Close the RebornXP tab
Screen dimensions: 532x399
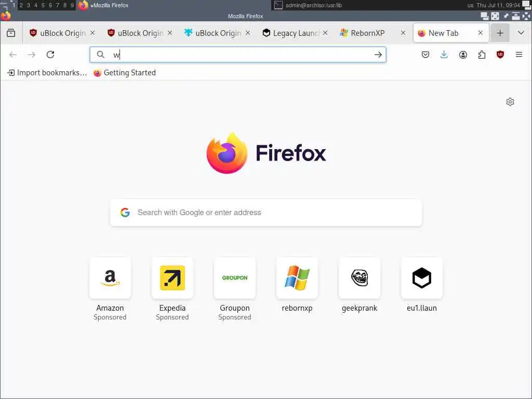point(403,33)
